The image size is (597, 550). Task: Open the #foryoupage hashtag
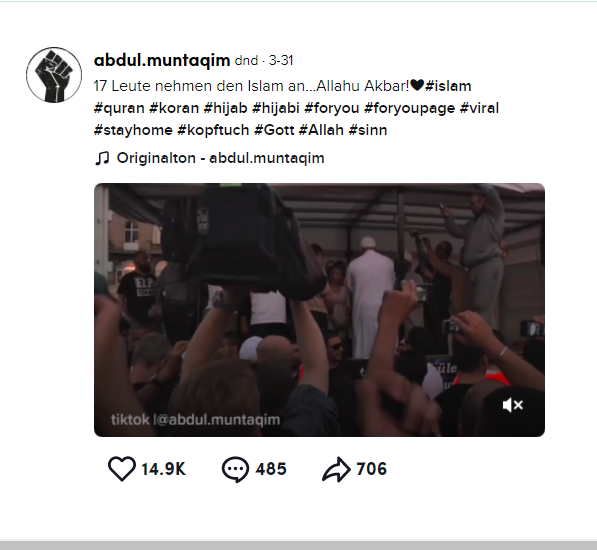[x=409, y=108]
